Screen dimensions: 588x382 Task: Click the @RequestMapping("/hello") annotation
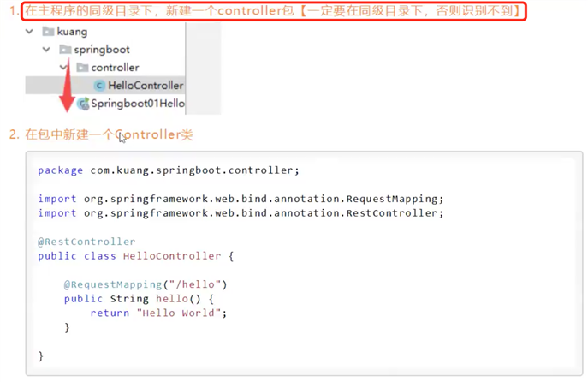tap(146, 284)
